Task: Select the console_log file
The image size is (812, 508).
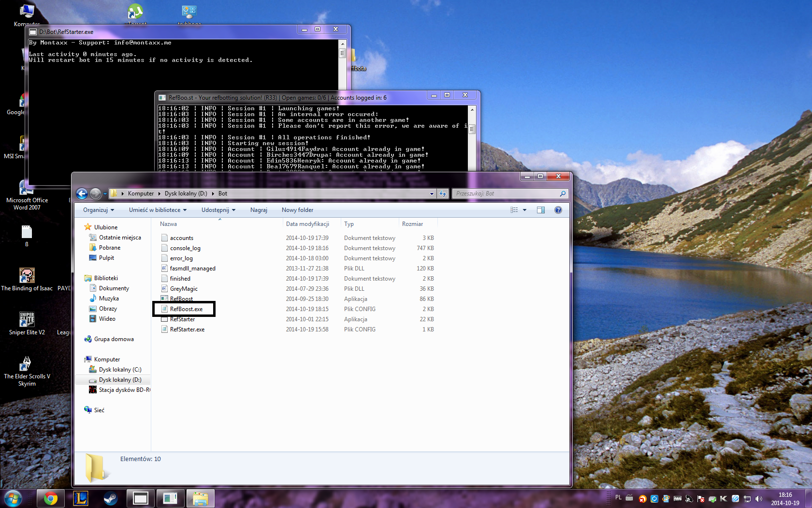Action: coord(185,248)
